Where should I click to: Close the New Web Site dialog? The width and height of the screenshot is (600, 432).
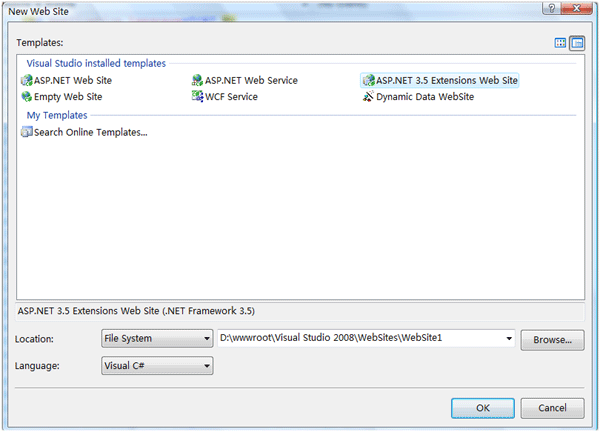tap(577, 8)
